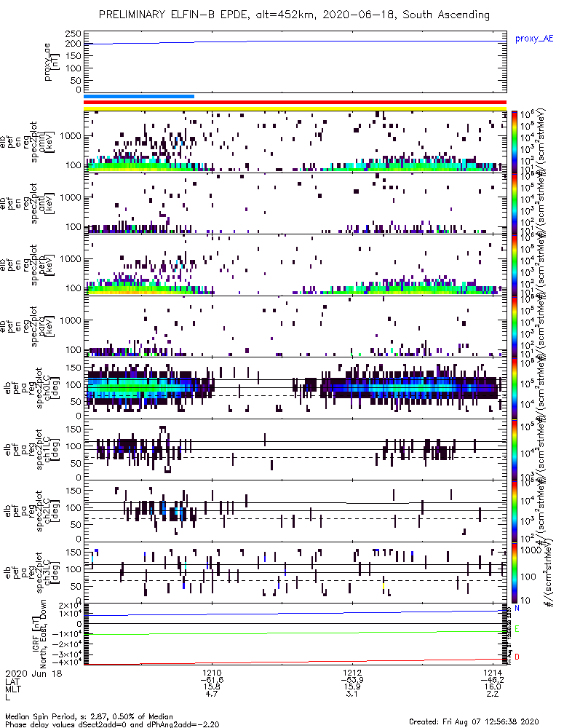This screenshot has height=728, width=564.
Task: Click the red 'D' legend letter
Action: point(517,657)
